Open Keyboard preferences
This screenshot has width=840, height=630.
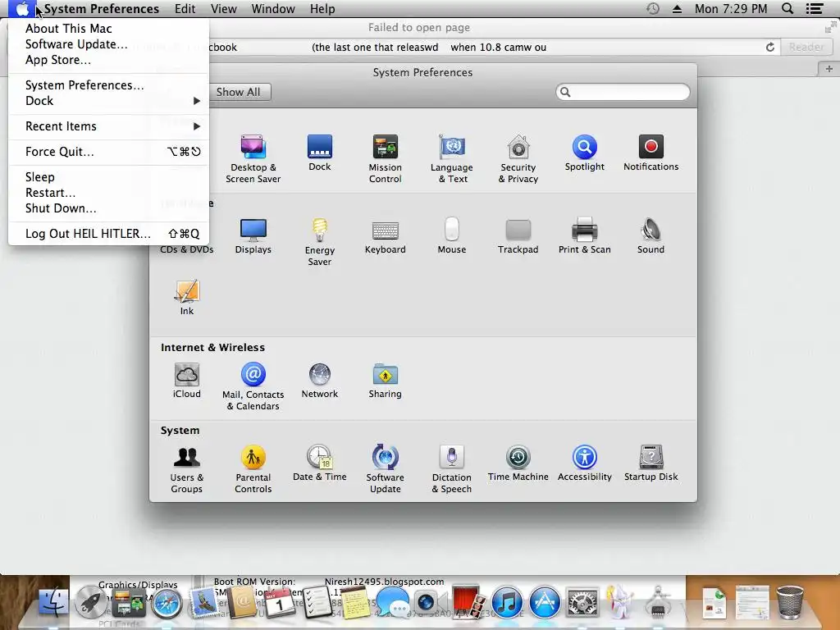click(x=386, y=235)
